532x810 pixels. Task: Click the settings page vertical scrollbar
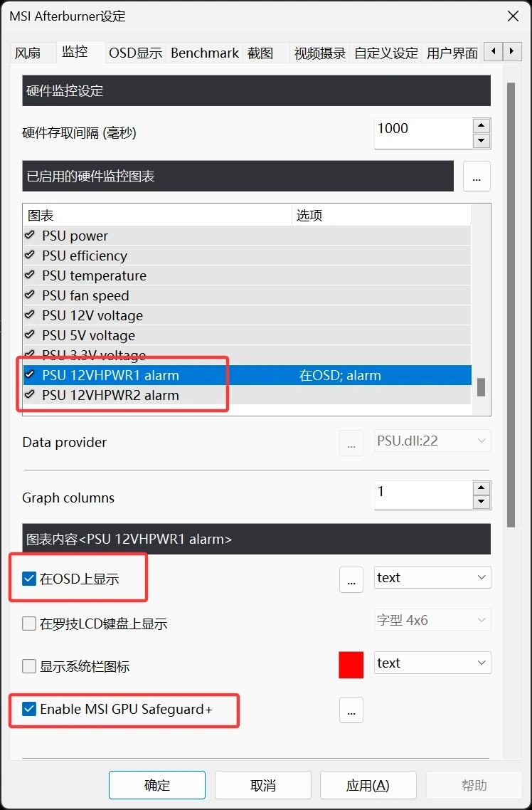511,305
